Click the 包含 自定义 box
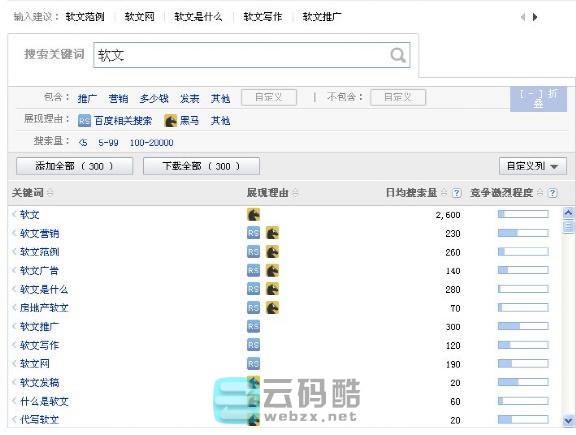 (x=269, y=97)
